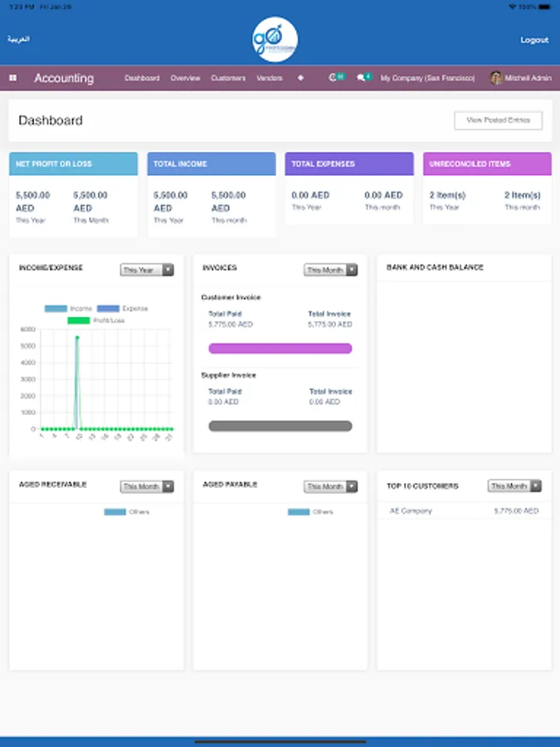Click the View Posted Entries button
The width and height of the screenshot is (560, 747).
498,120
